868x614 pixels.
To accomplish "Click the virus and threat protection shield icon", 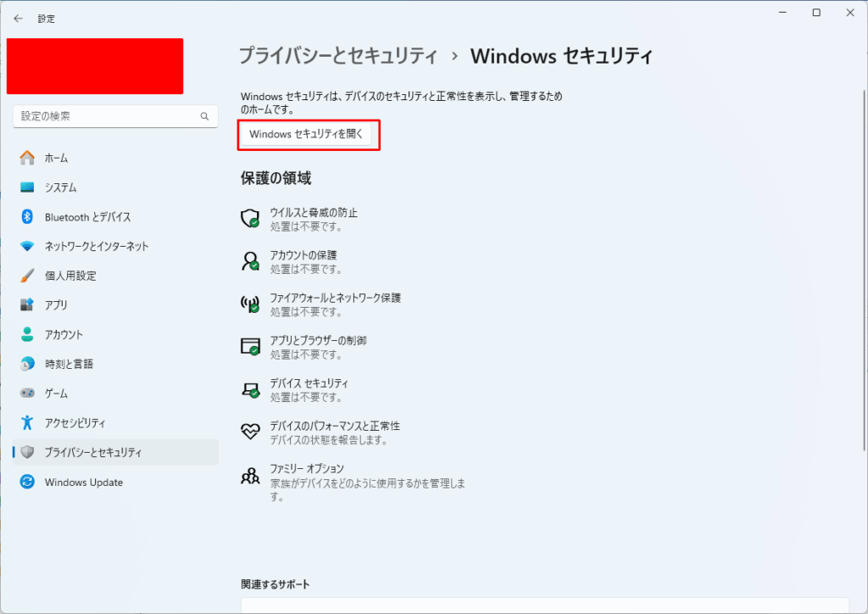I will pyautogui.click(x=250, y=218).
